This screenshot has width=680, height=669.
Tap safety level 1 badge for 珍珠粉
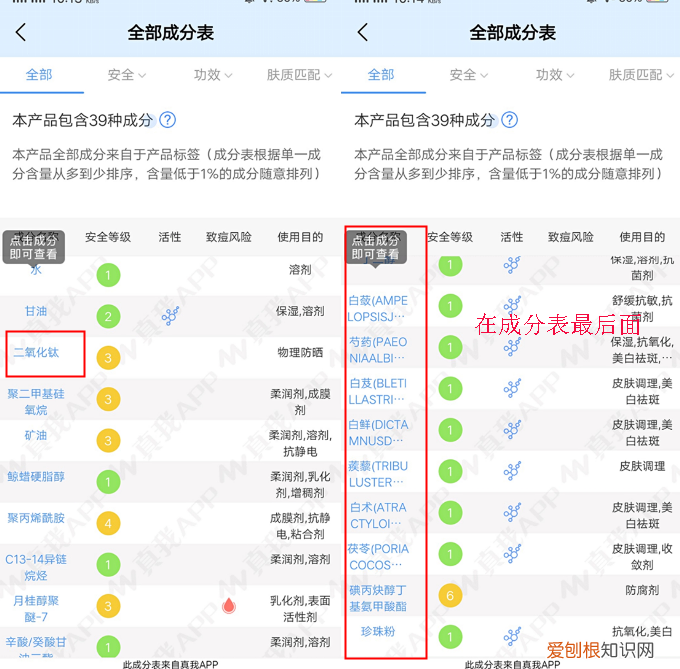[x=450, y=637]
